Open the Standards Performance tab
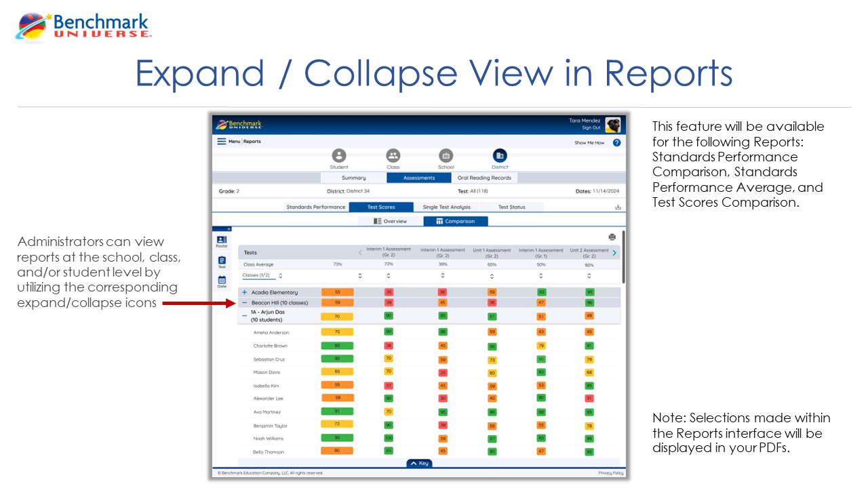868x488 pixels. pyautogui.click(x=315, y=207)
